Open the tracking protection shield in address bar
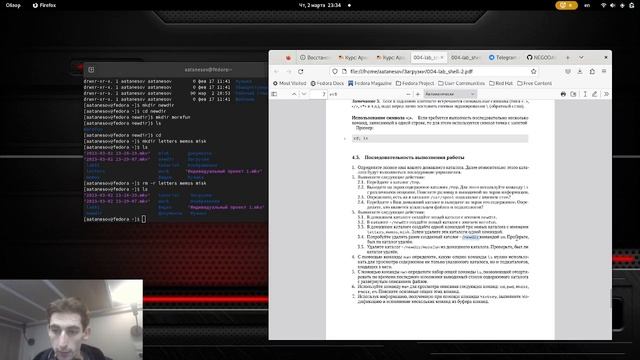 tap(335, 71)
